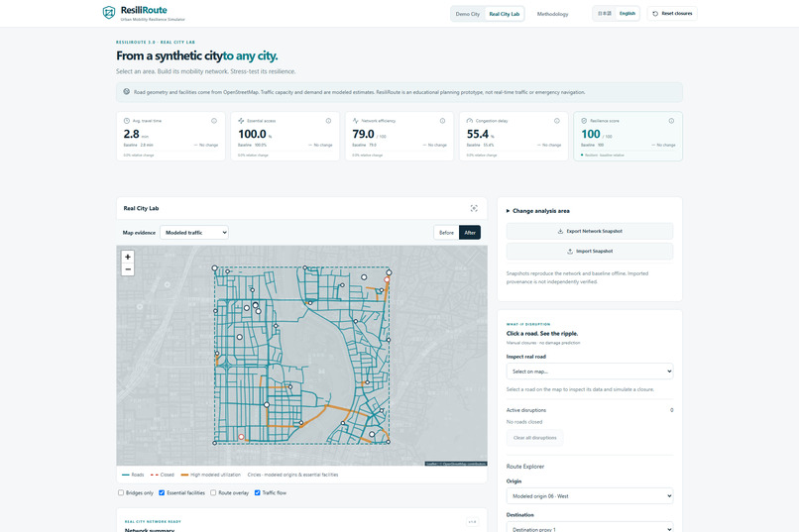This screenshot has height=532, width=799.
Task: Click the 'Route Explorer' heading
Action: click(525, 467)
